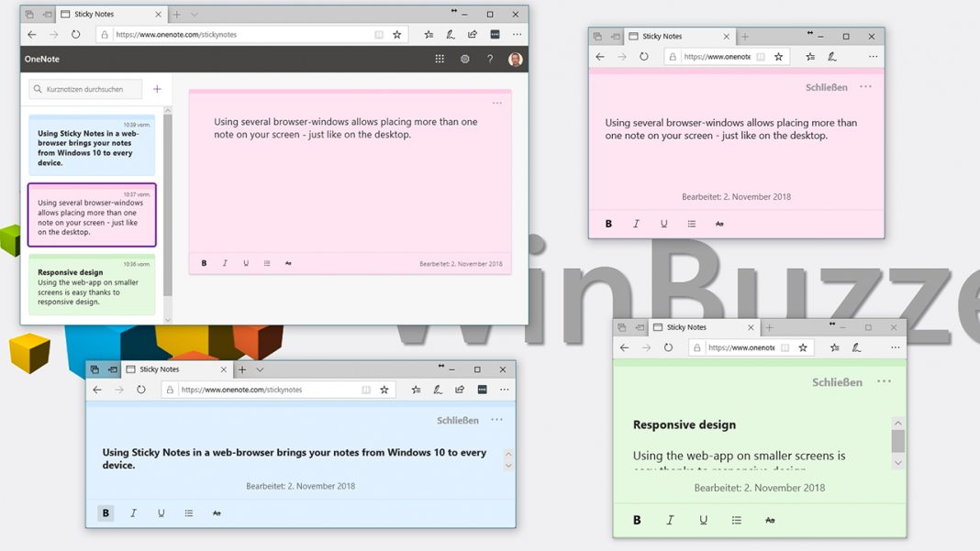980x551 pixels.
Task: Toggle underline in the main OneNote window note
Action: pos(246,263)
